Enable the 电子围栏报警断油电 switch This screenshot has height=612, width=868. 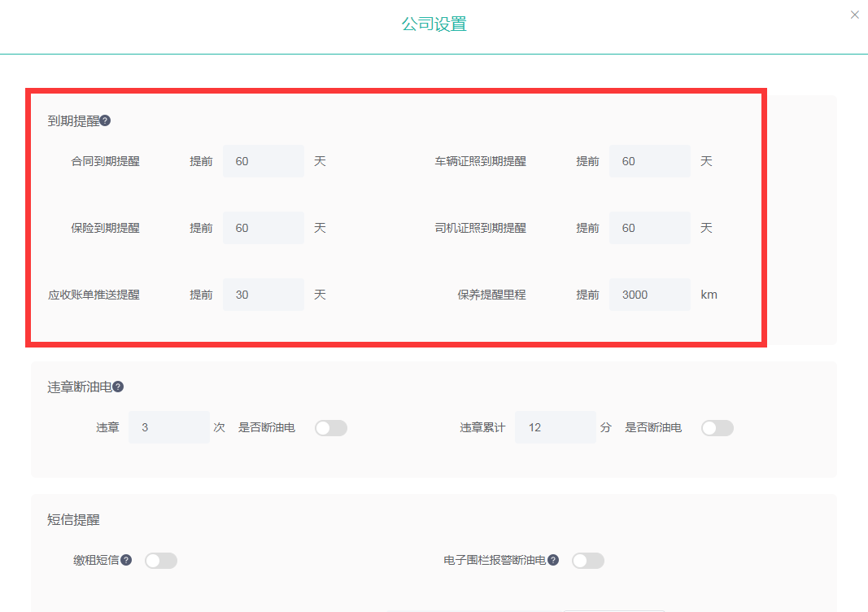588,561
